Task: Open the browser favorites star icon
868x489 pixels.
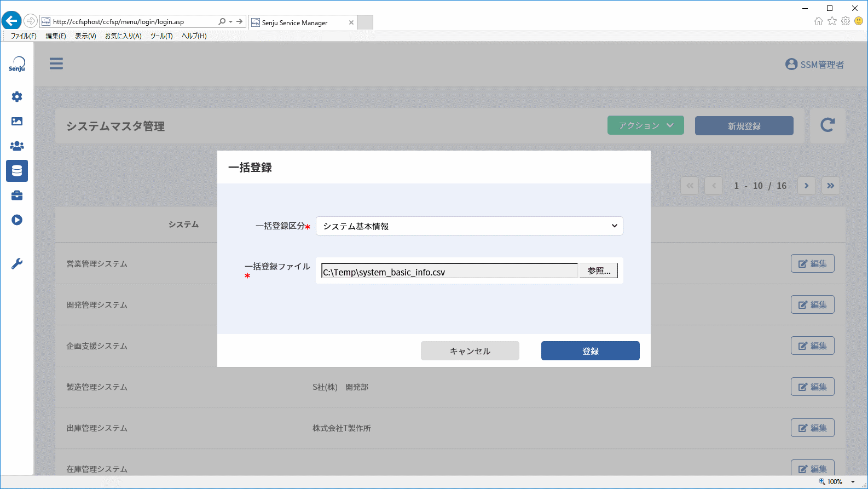Action: [x=832, y=21]
